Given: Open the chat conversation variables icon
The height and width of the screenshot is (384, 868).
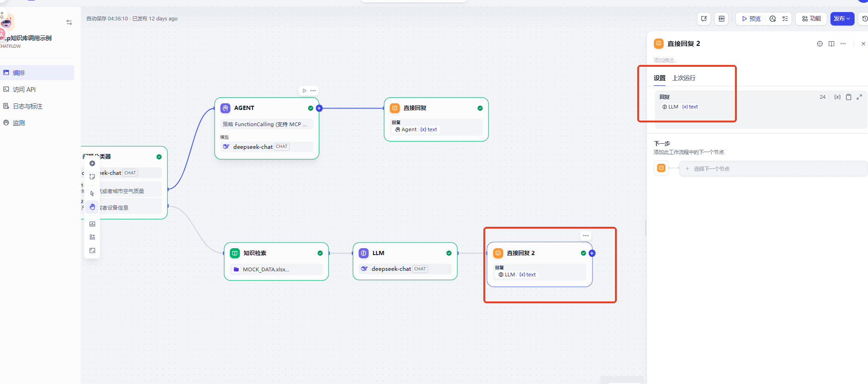Looking at the screenshot, I should coord(704,19).
